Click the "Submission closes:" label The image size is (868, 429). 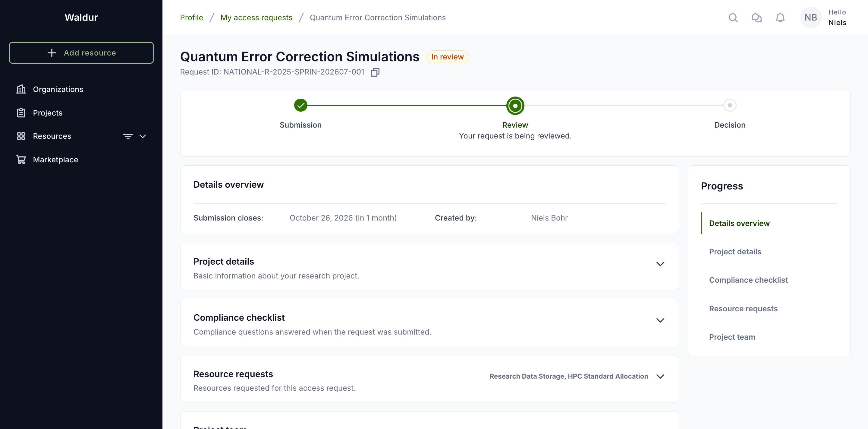[228, 218]
